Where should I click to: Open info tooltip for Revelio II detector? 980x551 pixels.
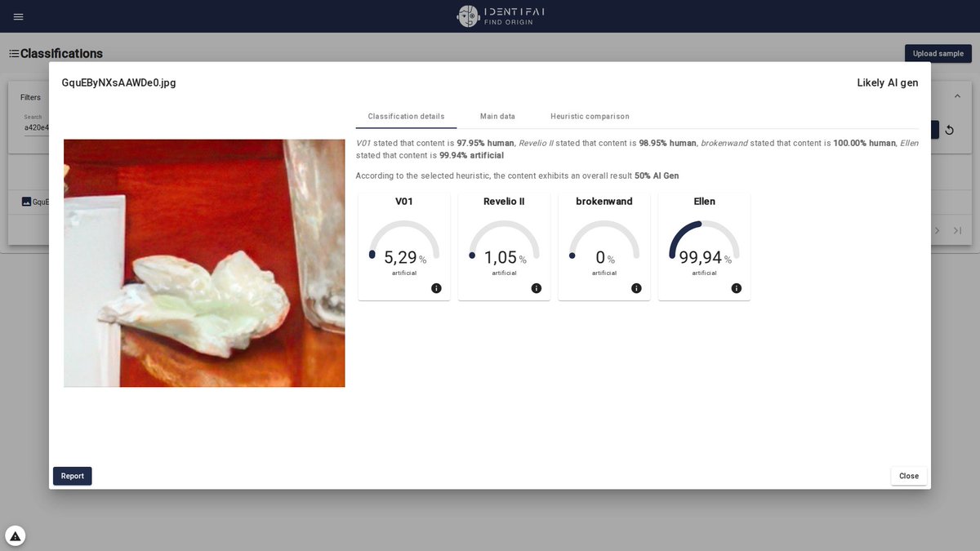(x=537, y=288)
